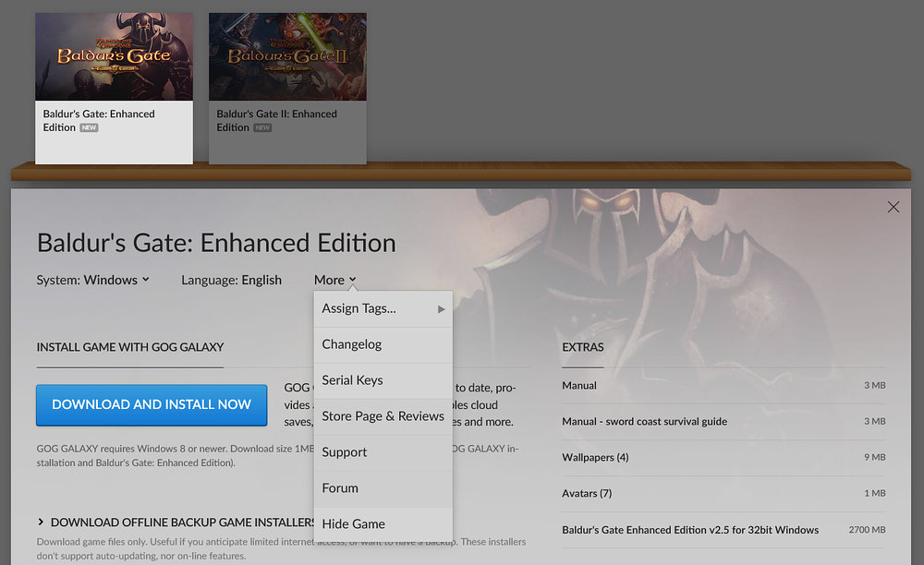Download Wallpapers (4) extra
The height and width of the screenshot is (565, 924).
pyautogui.click(x=723, y=457)
